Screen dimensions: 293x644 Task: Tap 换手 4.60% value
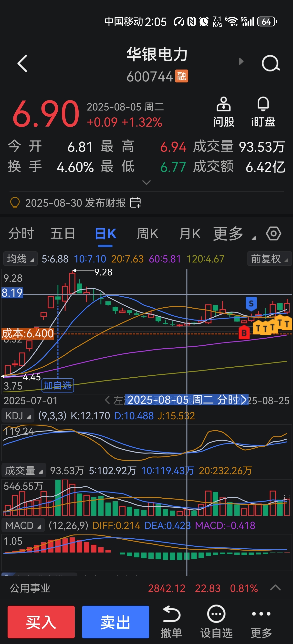point(75,167)
